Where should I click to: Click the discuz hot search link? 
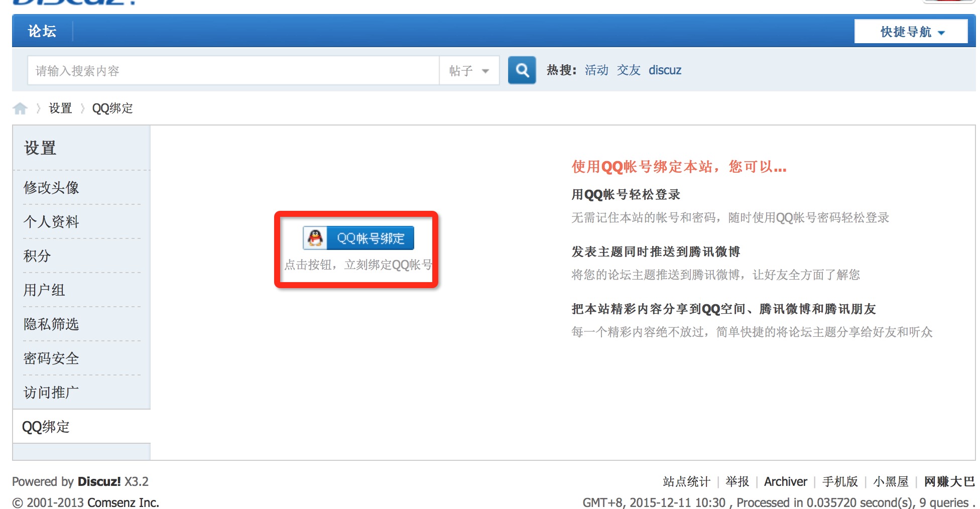tap(665, 70)
